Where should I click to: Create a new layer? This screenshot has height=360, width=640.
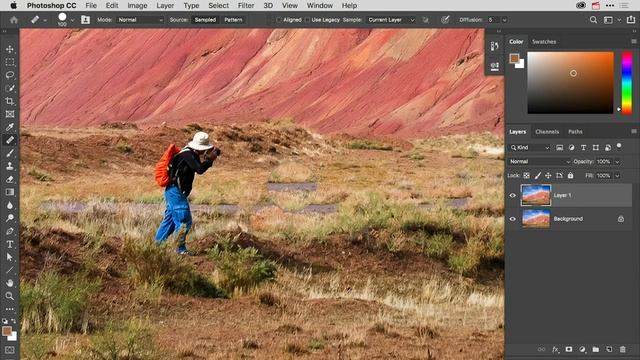coord(609,349)
